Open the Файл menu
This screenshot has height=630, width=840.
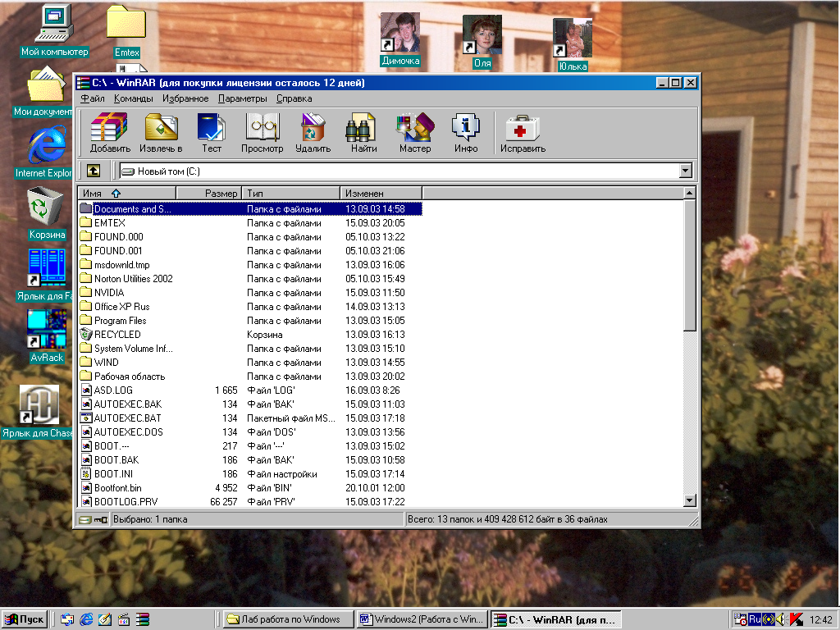[x=93, y=98]
